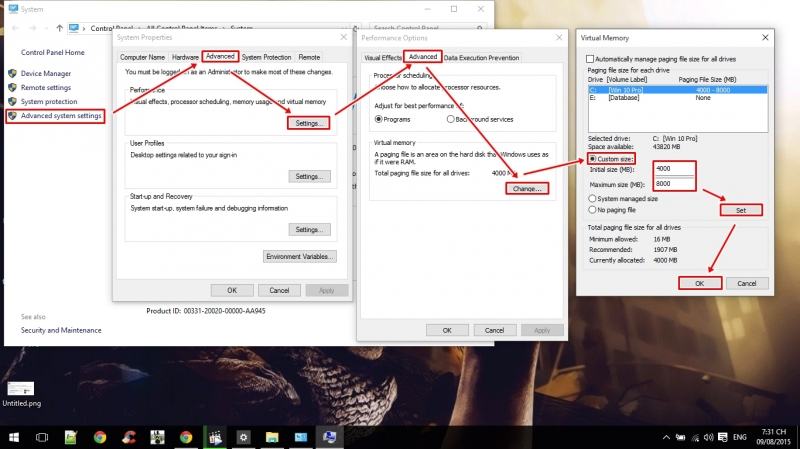
Task: Click the Settings gear taskbar icon
Action: point(243,437)
